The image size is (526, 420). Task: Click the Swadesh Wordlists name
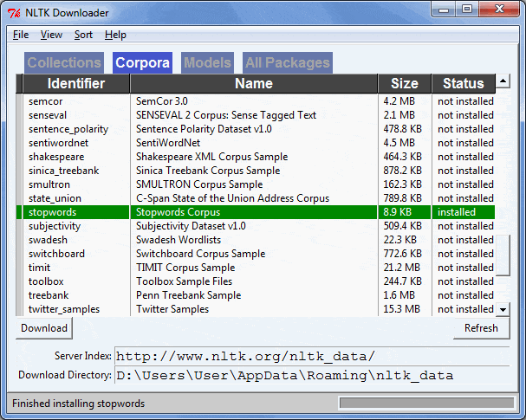point(179,240)
